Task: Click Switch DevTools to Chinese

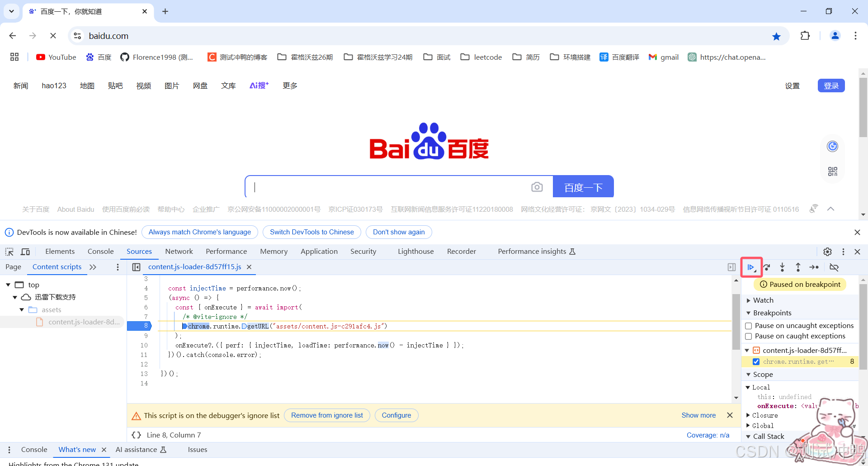Action: pos(312,232)
